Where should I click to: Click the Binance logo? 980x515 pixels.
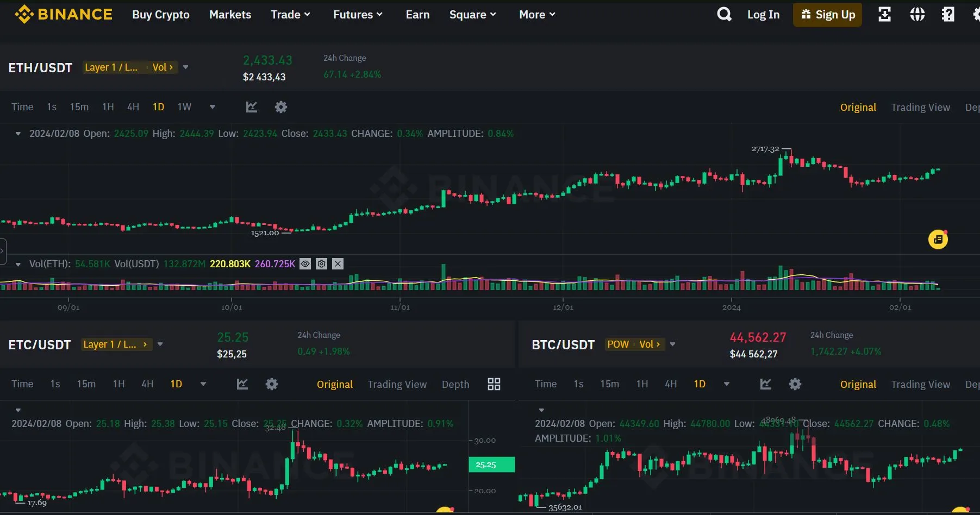[x=64, y=14]
